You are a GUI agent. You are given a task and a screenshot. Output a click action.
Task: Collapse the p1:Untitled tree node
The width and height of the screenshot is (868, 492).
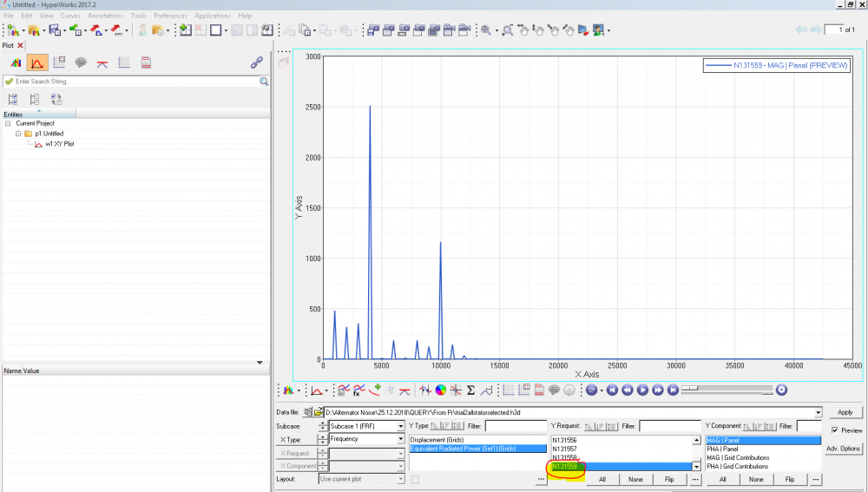pyautogui.click(x=18, y=134)
